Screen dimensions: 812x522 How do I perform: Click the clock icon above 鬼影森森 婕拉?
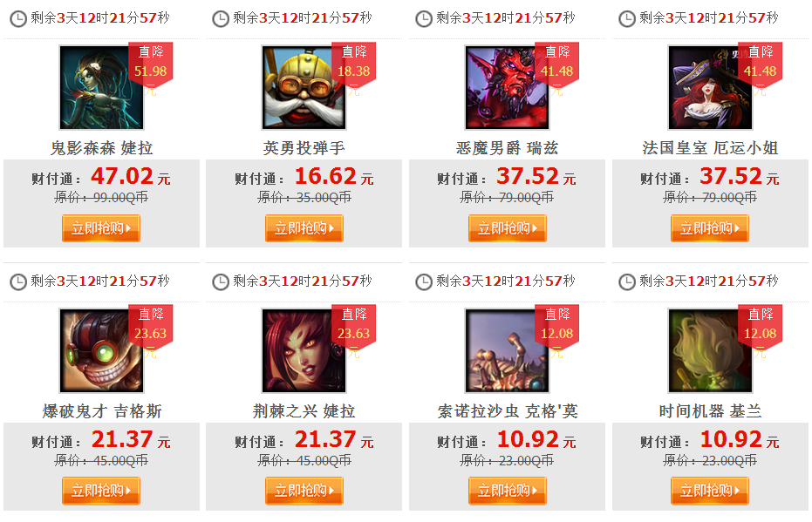pos(18,19)
